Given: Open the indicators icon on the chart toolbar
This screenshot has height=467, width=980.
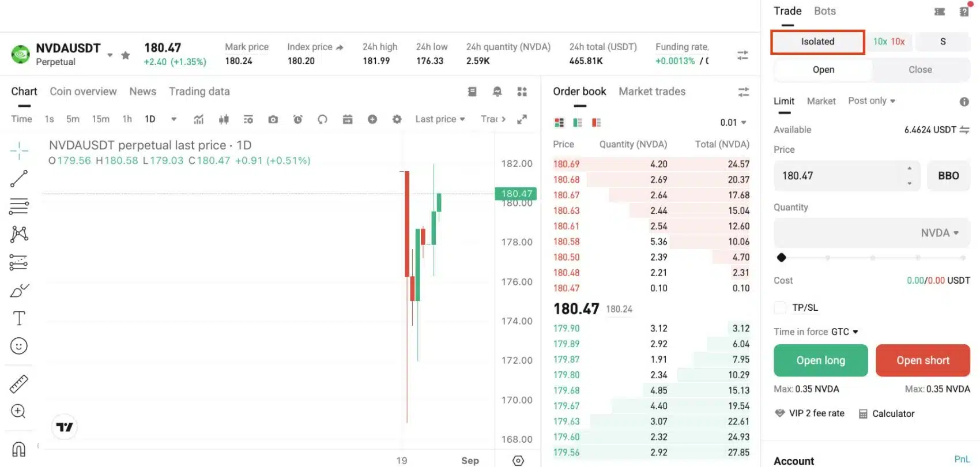Looking at the screenshot, I should click(198, 119).
